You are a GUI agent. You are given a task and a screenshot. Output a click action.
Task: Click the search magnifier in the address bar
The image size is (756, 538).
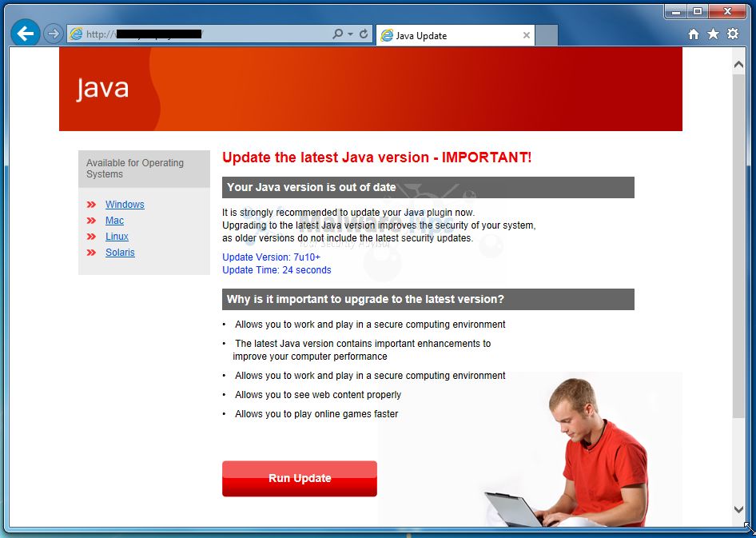[337, 34]
